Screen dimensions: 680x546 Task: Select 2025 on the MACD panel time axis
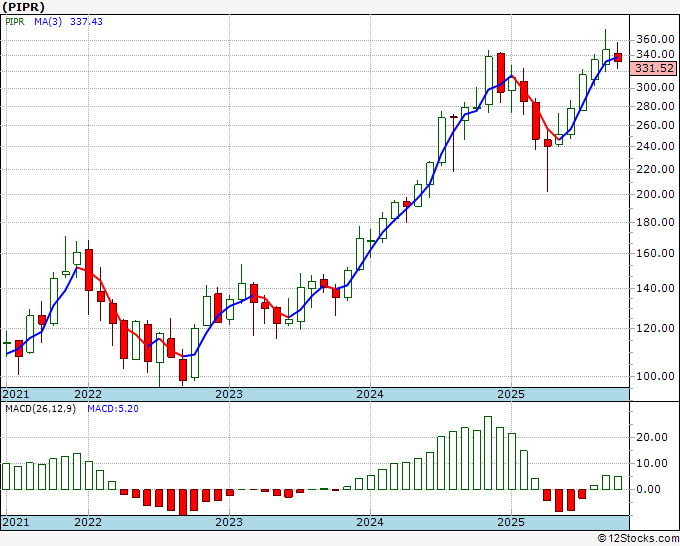(511, 522)
